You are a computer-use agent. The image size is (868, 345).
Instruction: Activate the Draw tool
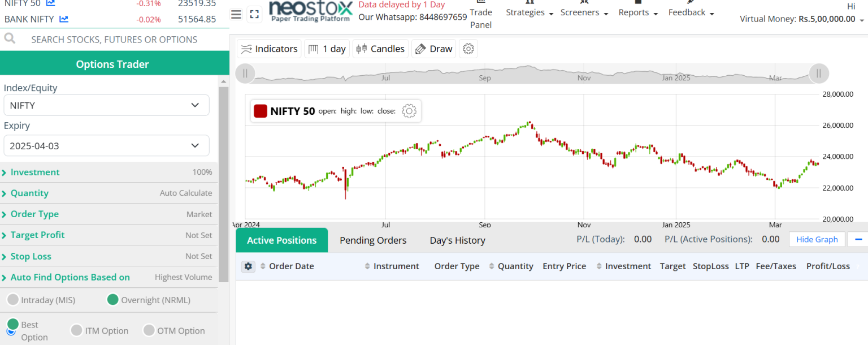click(433, 49)
